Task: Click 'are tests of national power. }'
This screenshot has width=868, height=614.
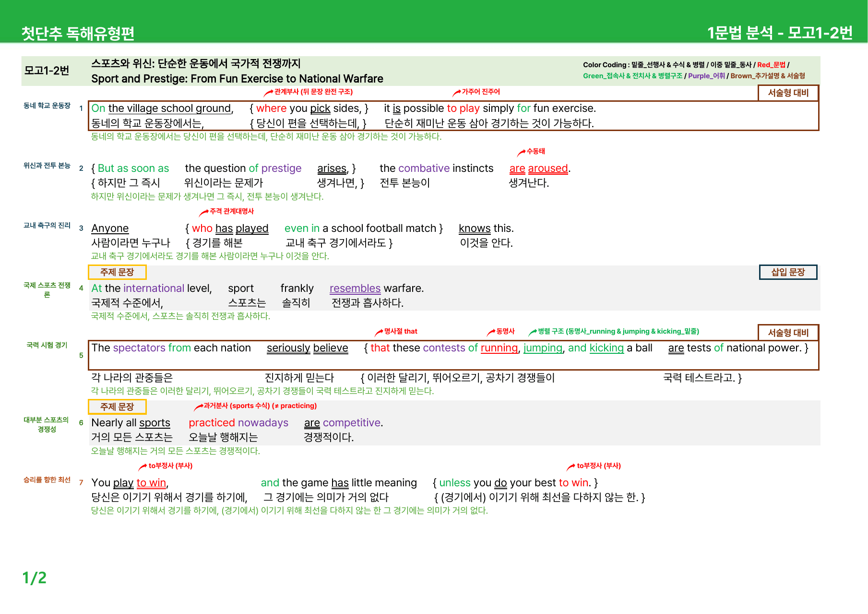Action: point(738,348)
